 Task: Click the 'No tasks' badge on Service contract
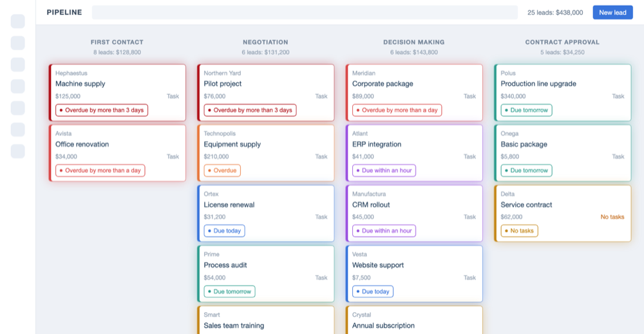coord(519,231)
